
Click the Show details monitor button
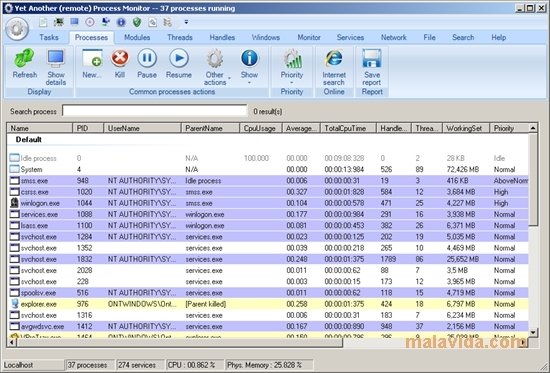[56, 67]
